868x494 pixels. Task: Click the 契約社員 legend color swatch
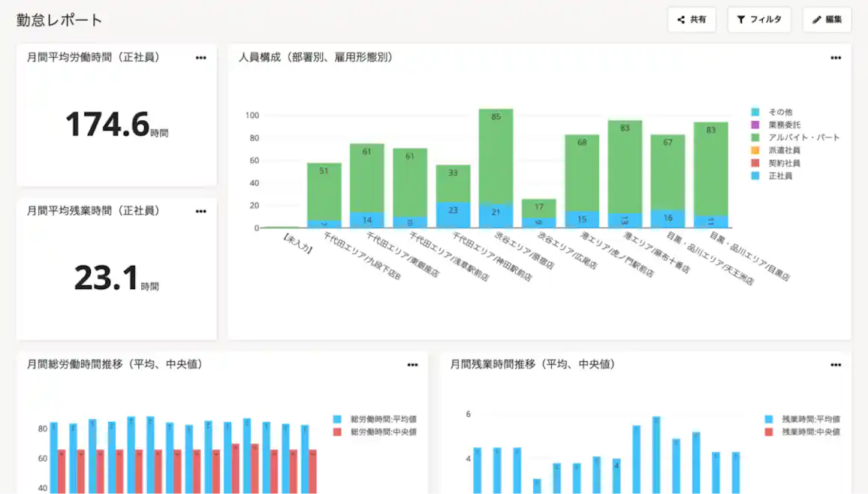[x=756, y=163]
